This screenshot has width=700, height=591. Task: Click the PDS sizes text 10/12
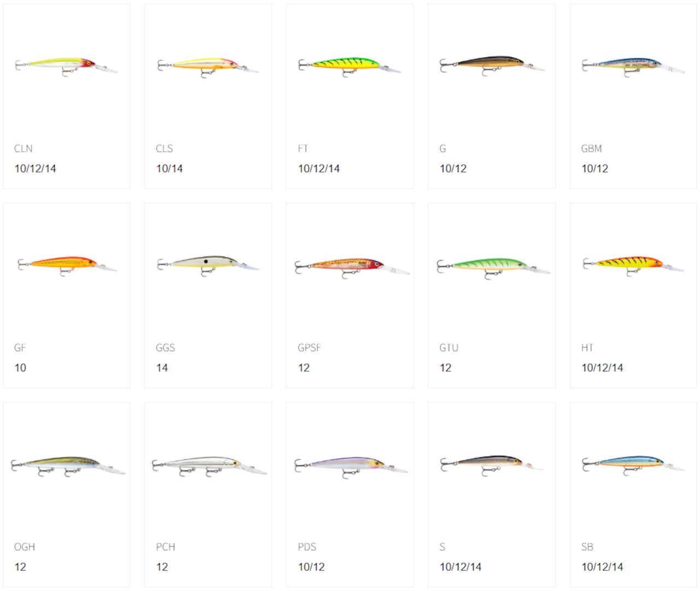[x=311, y=567]
